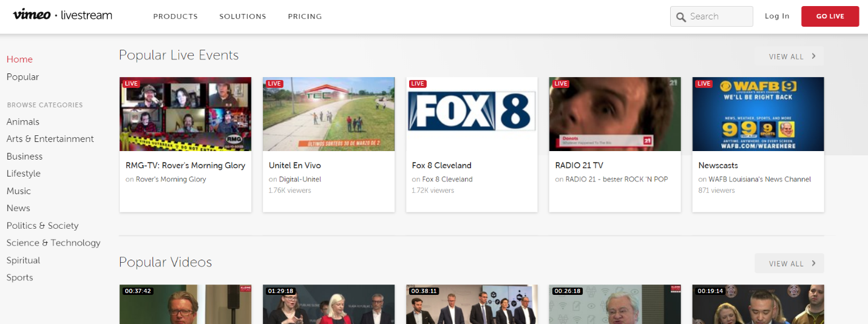The width and height of the screenshot is (868, 324).
Task: Click the Log In link
Action: 777,16
